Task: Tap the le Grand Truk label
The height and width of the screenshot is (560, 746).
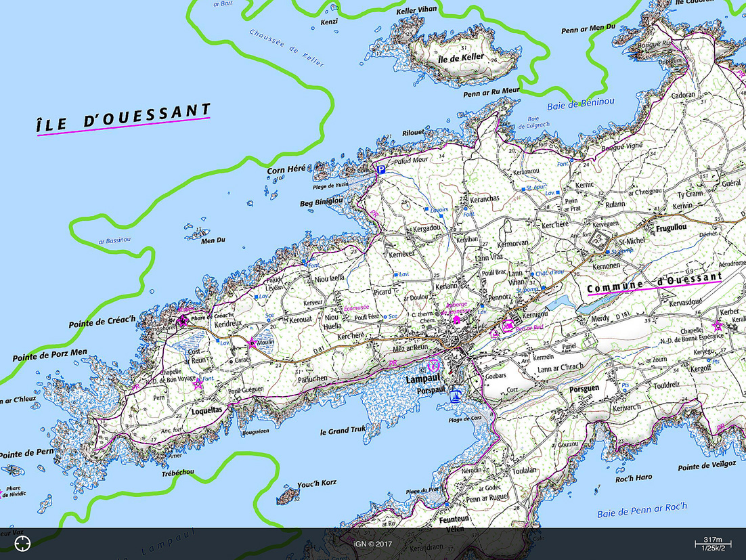Action: click(343, 431)
